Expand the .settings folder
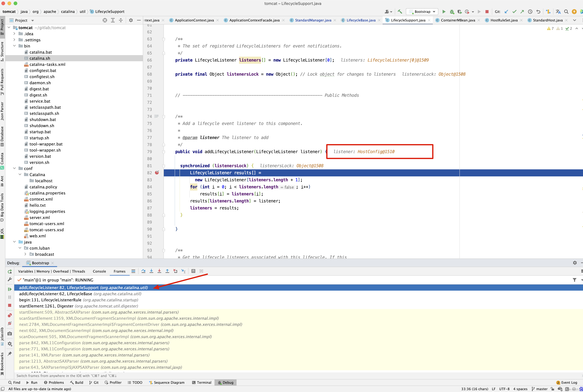Image resolution: width=583 pixels, height=392 pixels. coord(14,40)
